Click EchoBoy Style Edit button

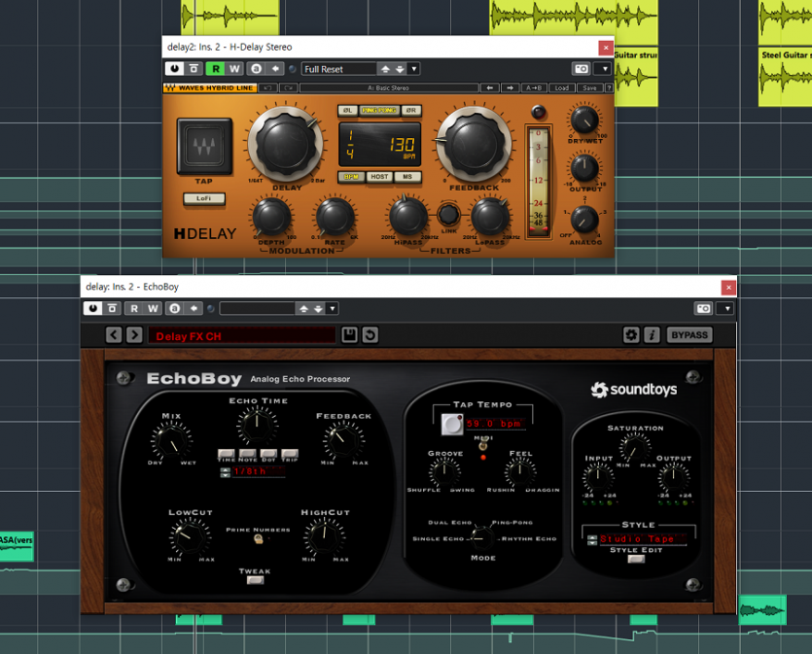point(636,559)
